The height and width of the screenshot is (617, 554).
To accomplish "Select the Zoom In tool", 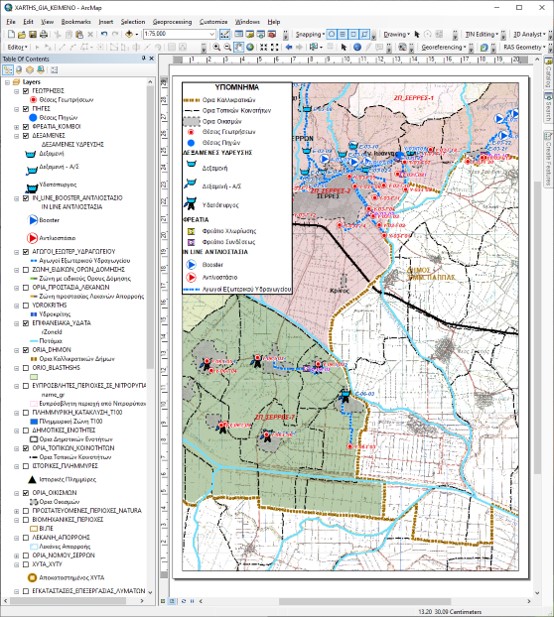I will coord(216,47).
